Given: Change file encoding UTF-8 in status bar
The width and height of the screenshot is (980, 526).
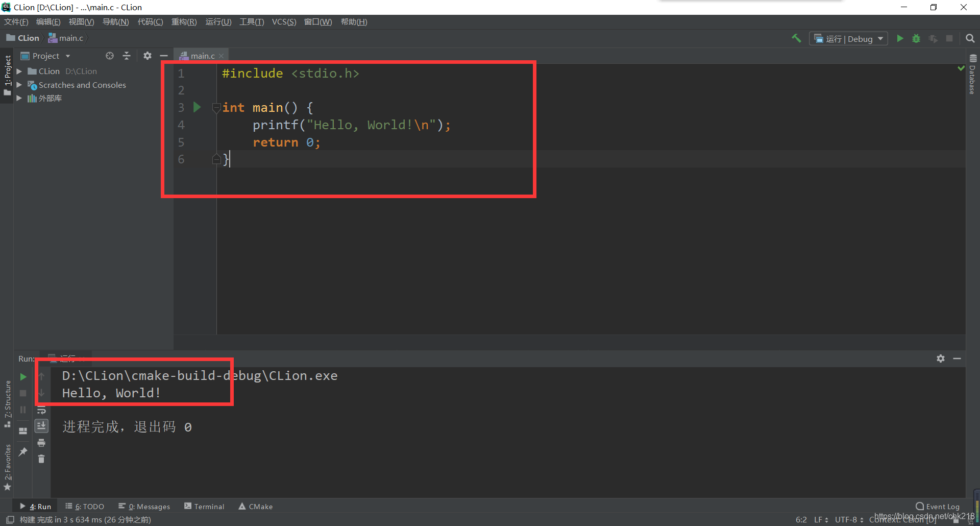Looking at the screenshot, I should [849, 520].
